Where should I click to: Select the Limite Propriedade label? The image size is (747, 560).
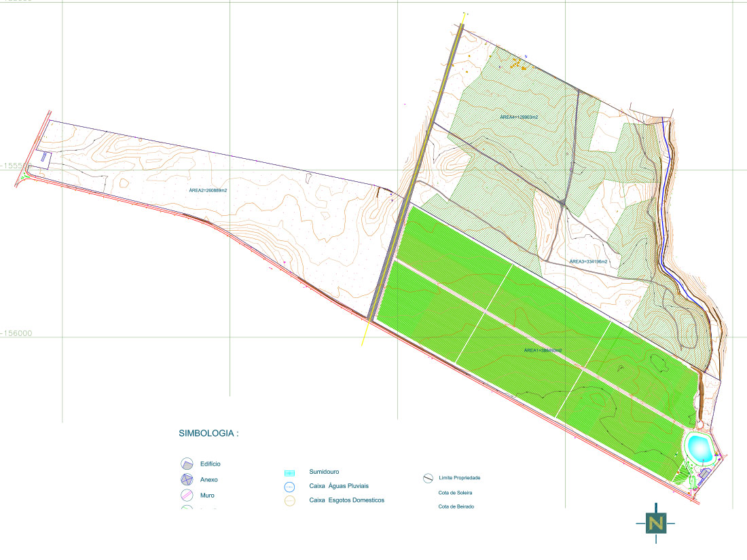pos(459,478)
